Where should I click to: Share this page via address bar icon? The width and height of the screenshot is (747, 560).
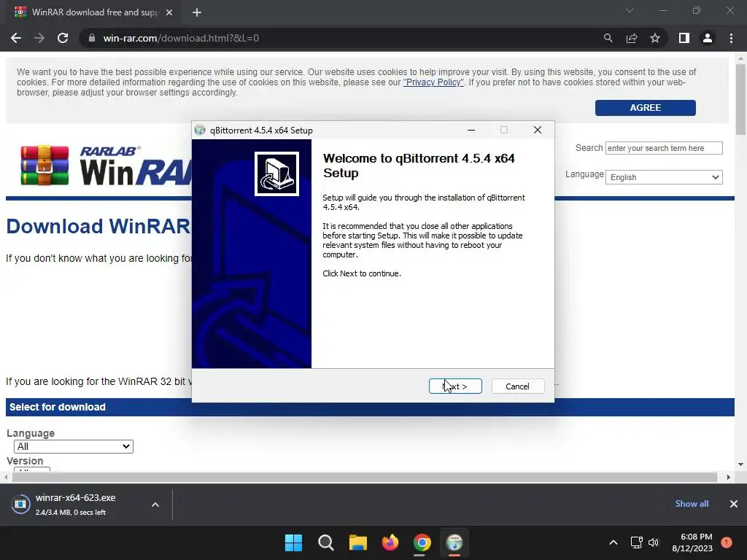(x=632, y=38)
